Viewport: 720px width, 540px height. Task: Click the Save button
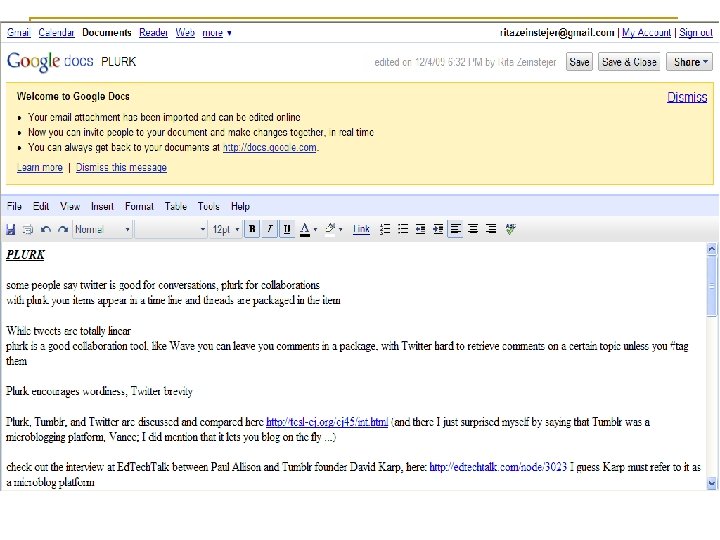click(579, 62)
